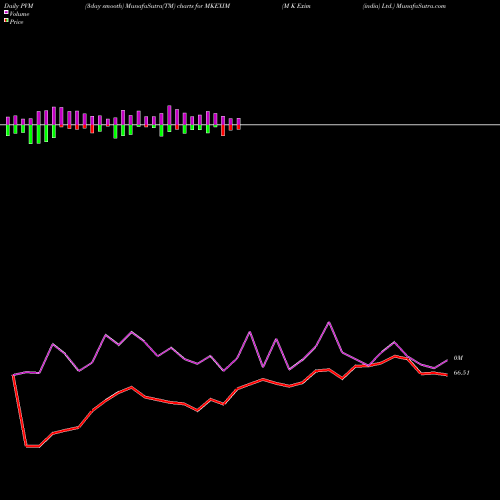Click the '(M K Exim' company name text
This screenshot has width=500, height=500.
pos(296,6)
